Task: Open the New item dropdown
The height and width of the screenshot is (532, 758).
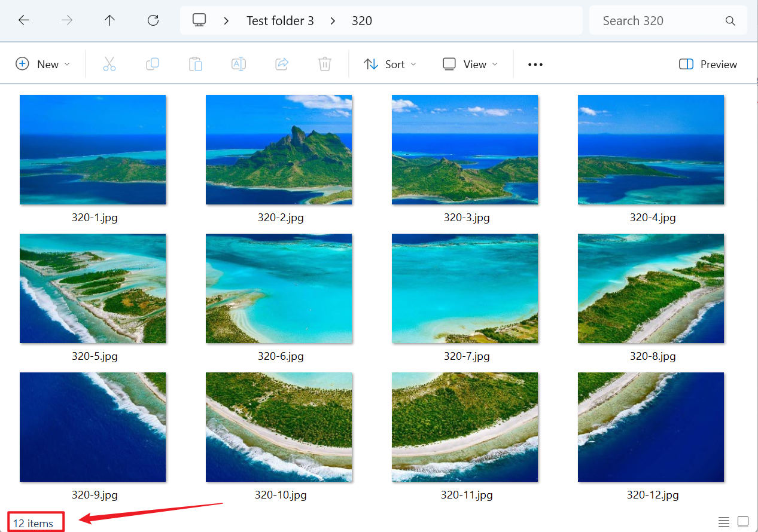Action: (x=42, y=64)
